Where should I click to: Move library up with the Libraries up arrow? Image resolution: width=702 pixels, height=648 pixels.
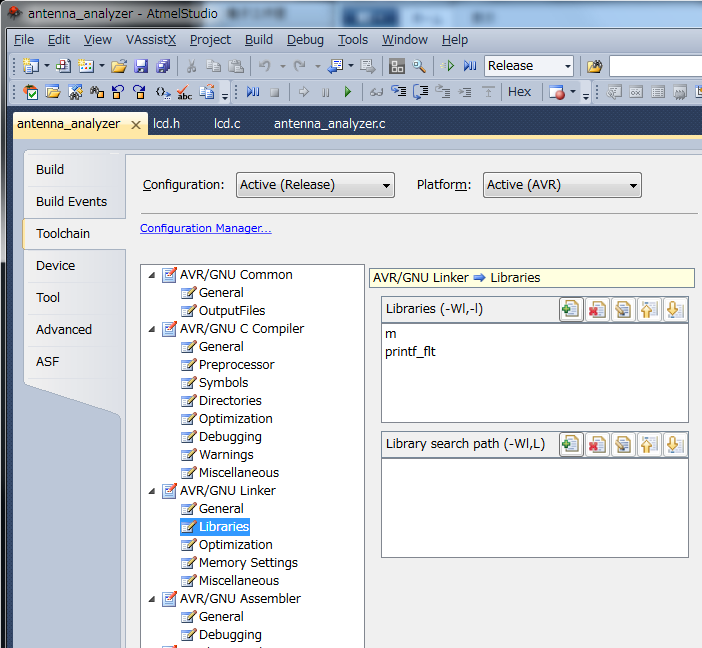pos(649,309)
